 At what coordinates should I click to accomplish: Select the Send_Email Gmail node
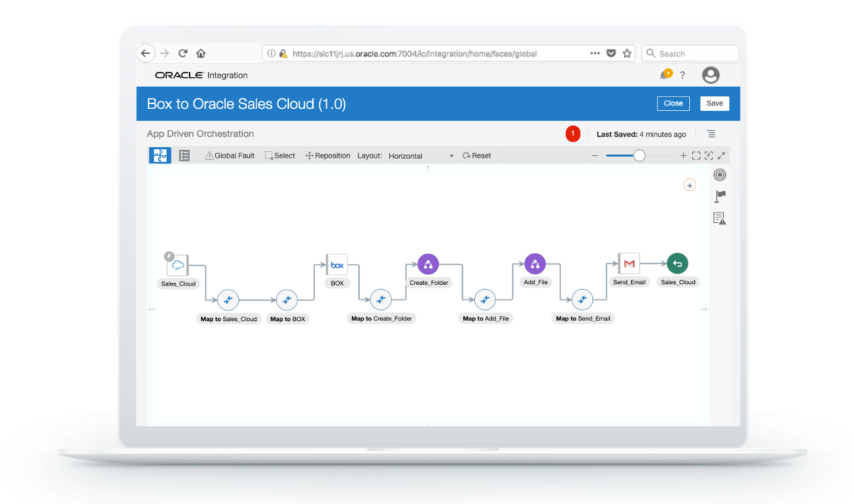629,263
